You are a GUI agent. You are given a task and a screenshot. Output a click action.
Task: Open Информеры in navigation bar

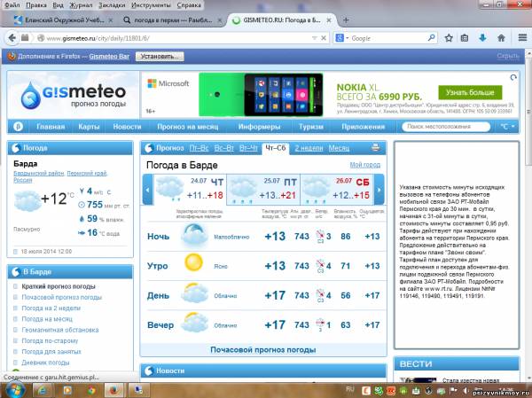click(259, 127)
